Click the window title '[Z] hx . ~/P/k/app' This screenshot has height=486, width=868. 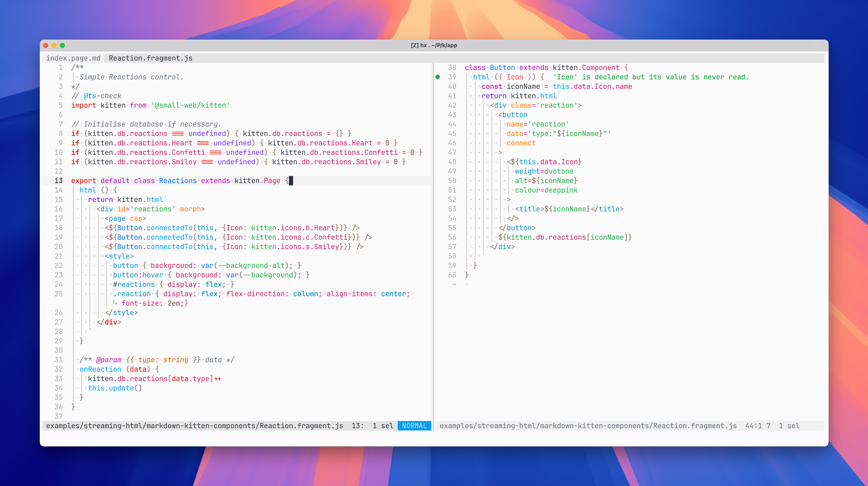[434, 45]
